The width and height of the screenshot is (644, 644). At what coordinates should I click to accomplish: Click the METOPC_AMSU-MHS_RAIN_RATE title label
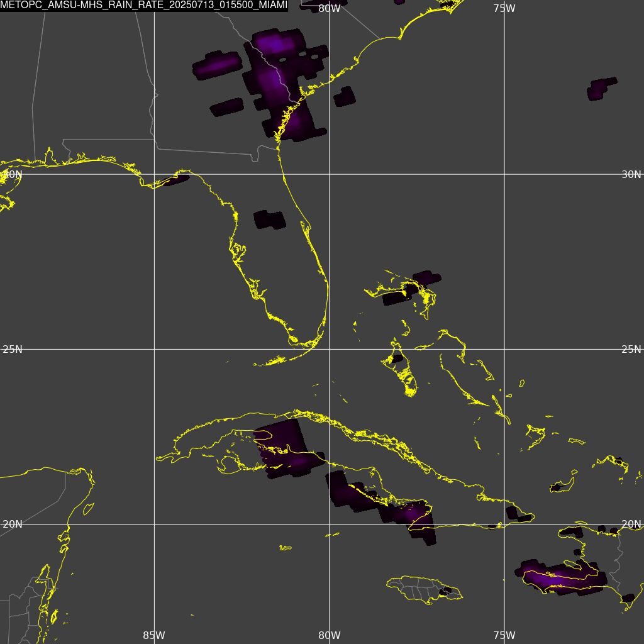144,6
